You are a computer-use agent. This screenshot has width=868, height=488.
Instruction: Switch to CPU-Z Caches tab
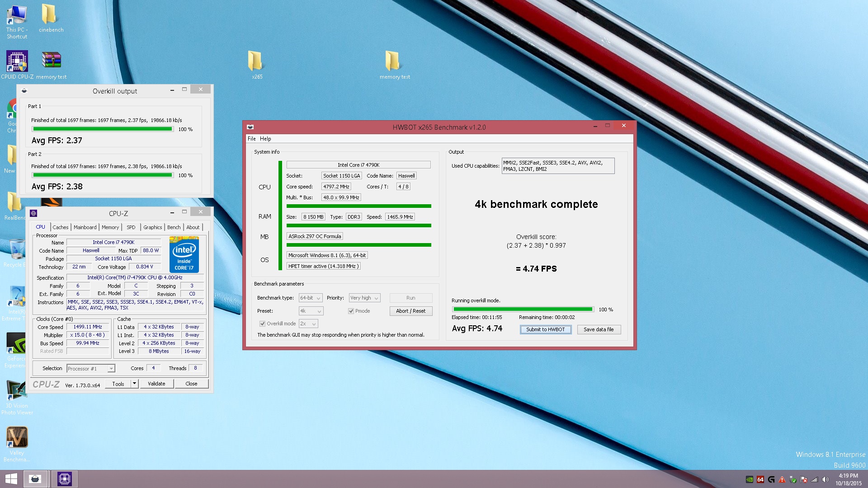tap(61, 227)
